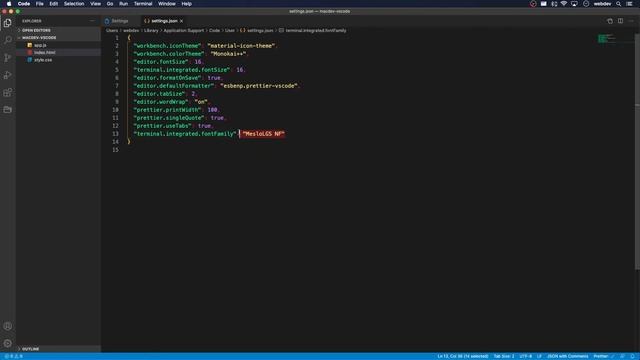Click the webdev user name in menu bar
Screen dimensions: 640x360
click(602, 4)
